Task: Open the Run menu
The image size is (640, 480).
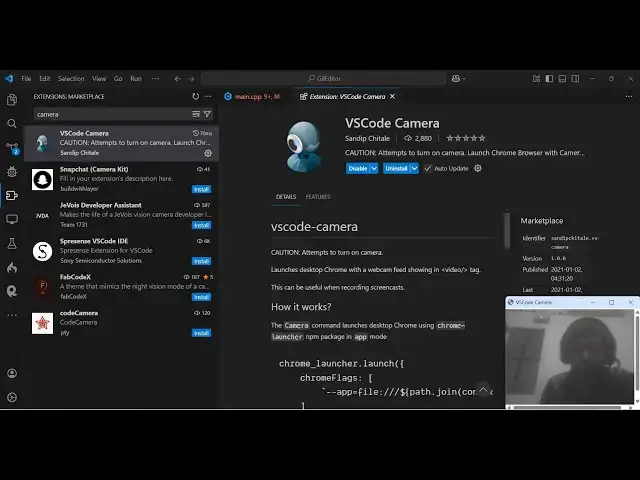Action: pos(136,78)
